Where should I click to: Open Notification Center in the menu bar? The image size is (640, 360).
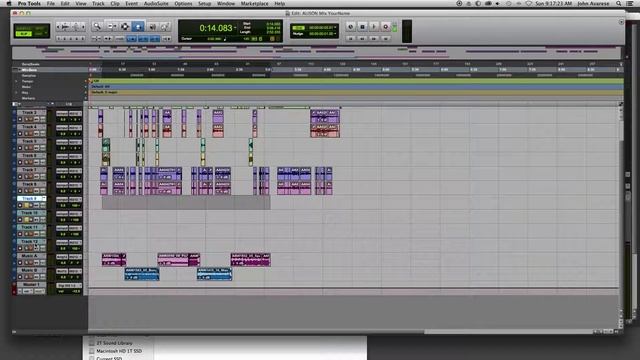(631, 4)
